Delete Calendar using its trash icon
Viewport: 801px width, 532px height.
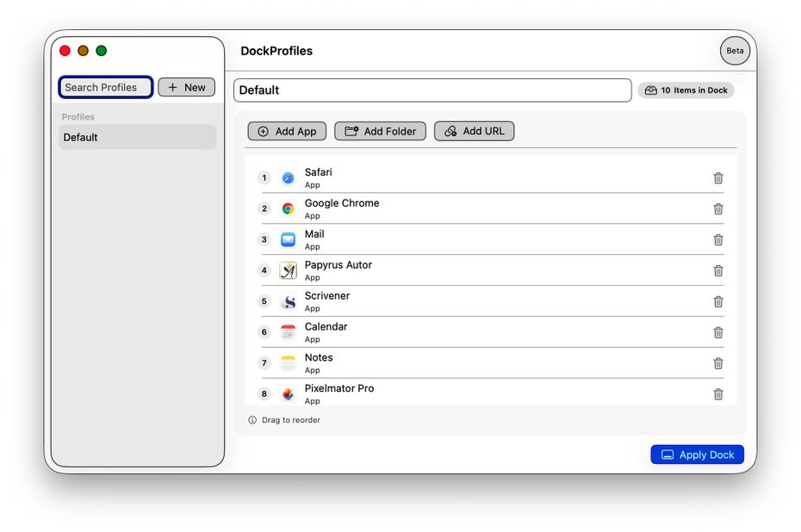pyautogui.click(x=717, y=332)
